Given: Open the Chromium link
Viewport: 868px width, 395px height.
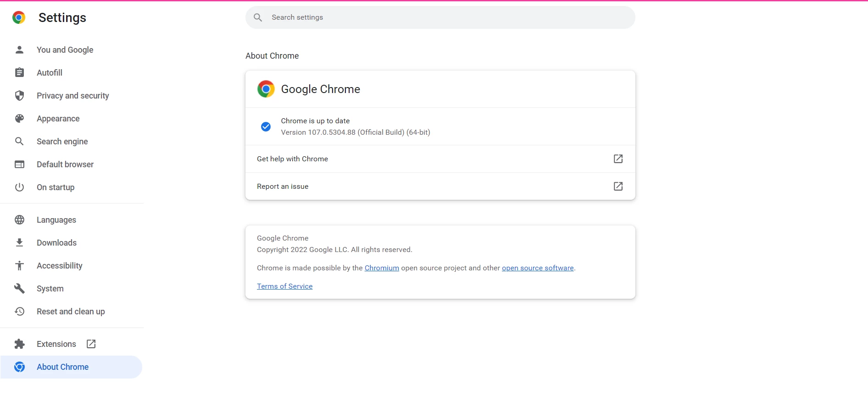Looking at the screenshot, I should [382, 268].
